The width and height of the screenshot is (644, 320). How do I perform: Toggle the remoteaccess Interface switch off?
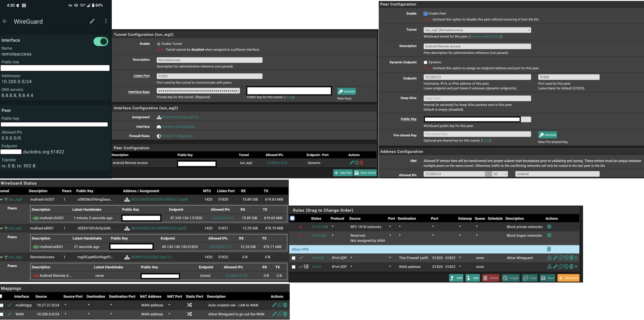[x=101, y=42]
